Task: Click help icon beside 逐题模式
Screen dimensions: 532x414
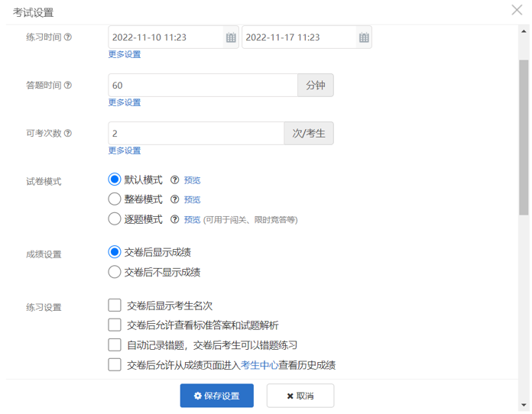Action: tap(174, 220)
